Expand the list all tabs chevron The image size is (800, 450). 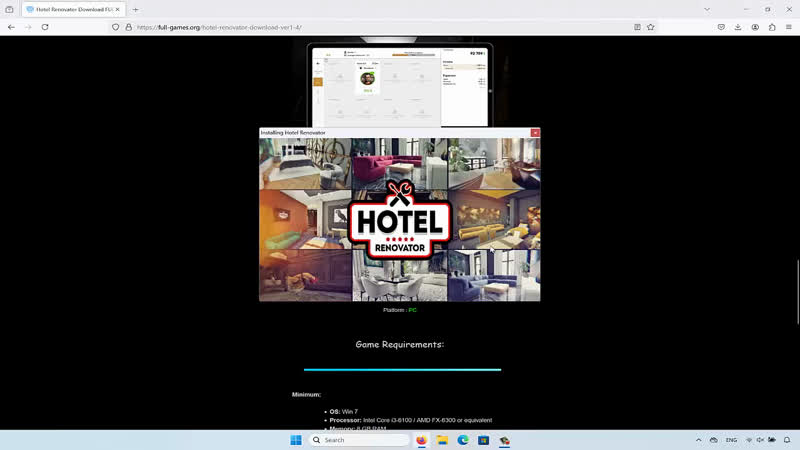pos(707,9)
